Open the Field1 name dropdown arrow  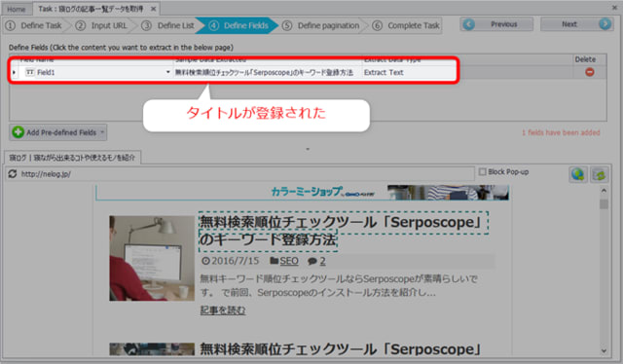pos(167,72)
